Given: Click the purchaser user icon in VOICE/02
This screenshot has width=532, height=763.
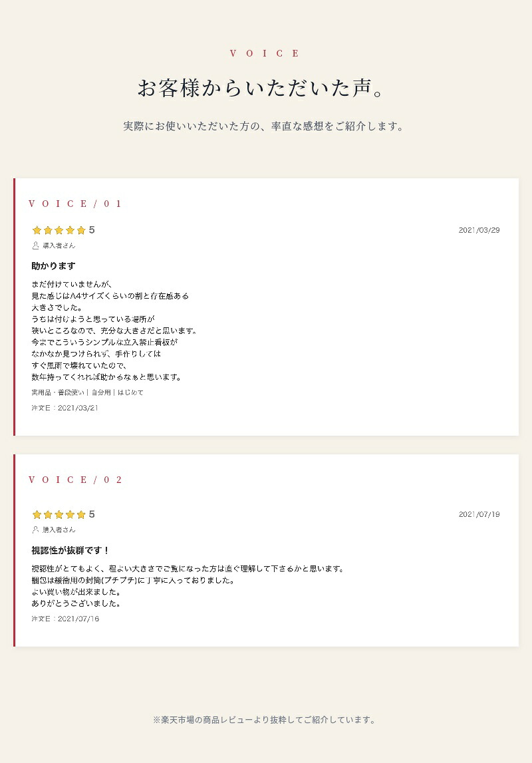Looking at the screenshot, I should pos(35,530).
